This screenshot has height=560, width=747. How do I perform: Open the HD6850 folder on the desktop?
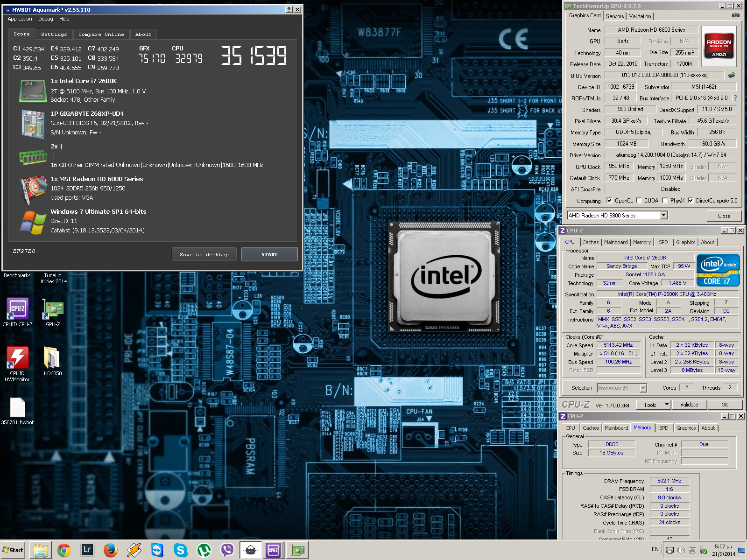[53, 361]
